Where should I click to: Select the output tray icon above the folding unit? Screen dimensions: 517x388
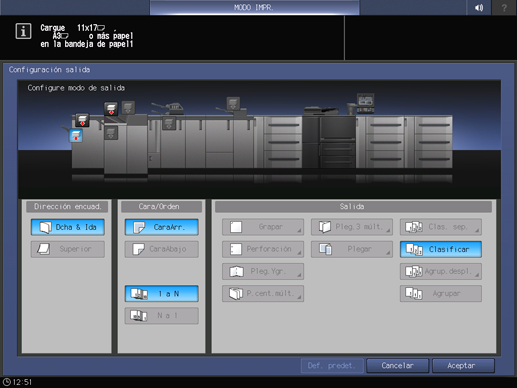coord(233,103)
